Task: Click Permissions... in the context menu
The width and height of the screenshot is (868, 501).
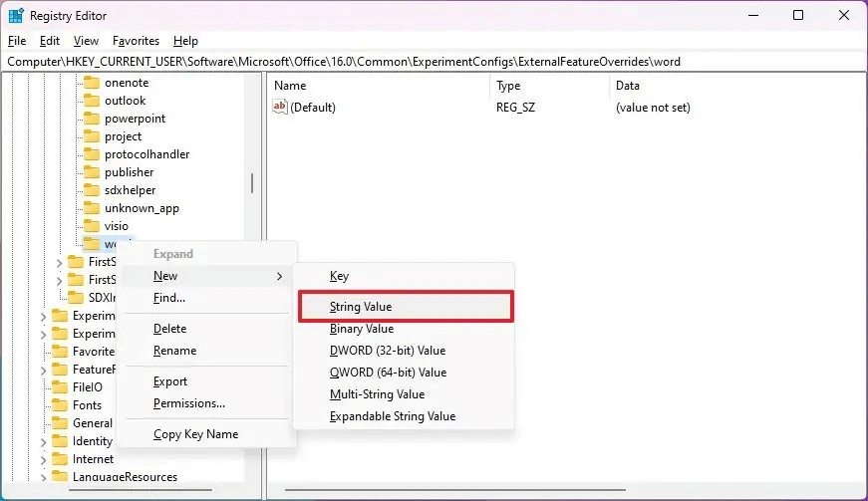Action: point(189,403)
